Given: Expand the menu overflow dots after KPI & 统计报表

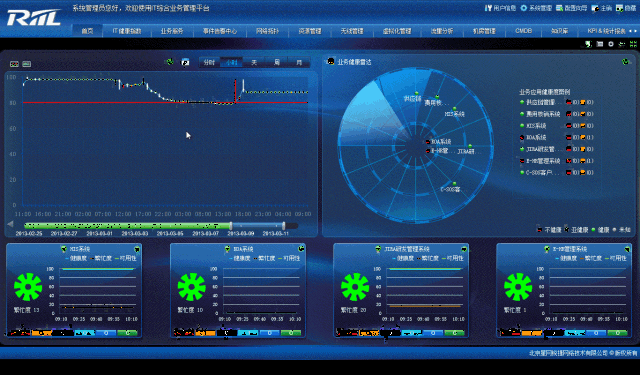Looking at the screenshot, I should click(x=633, y=31).
